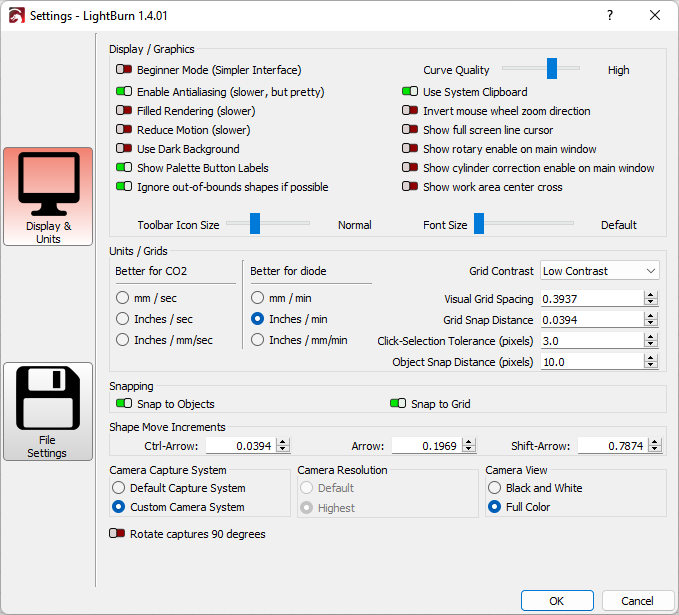Viewport: 679px width, 615px height.
Task: Click the Grid Snap Distance field
Action: point(592,320)
